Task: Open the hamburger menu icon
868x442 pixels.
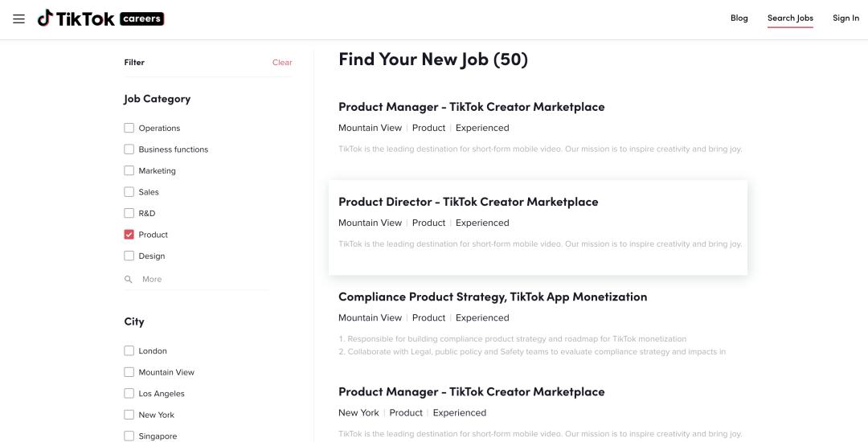Action: (x=19, y=18)
